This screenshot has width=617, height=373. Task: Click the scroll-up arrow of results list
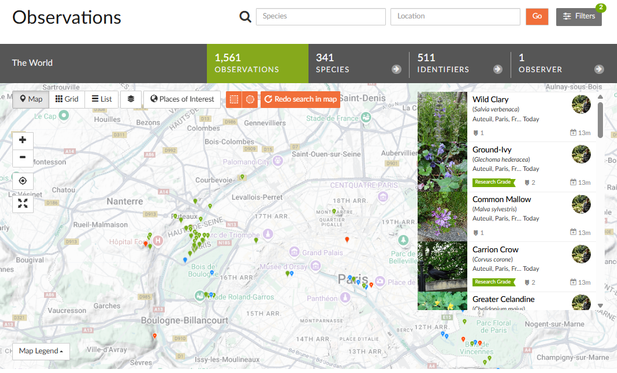tap(600, 97)
